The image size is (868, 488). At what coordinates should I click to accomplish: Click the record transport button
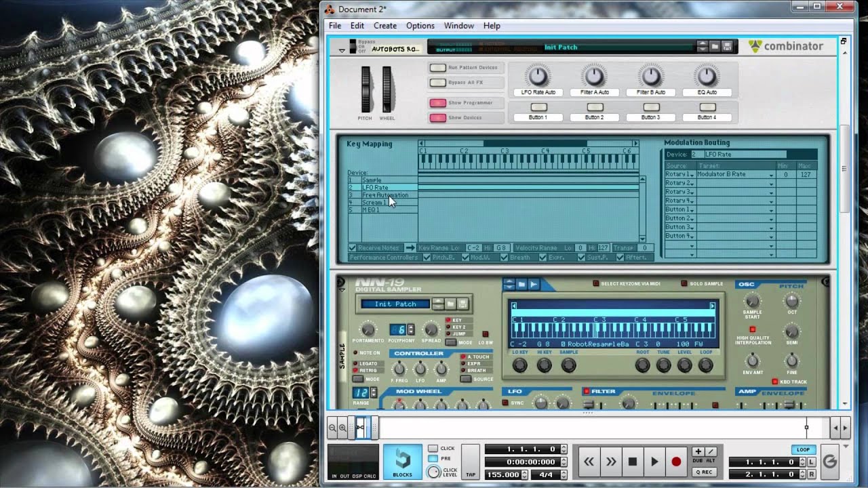[675, 462]
